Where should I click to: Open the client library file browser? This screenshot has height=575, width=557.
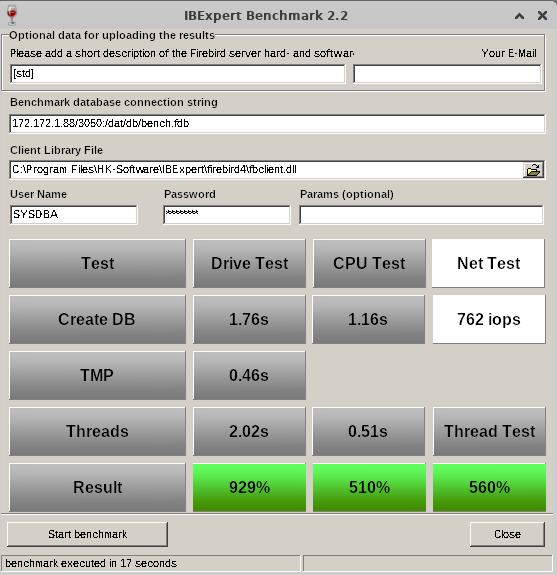pyautogui.click(x=533, y=170)
